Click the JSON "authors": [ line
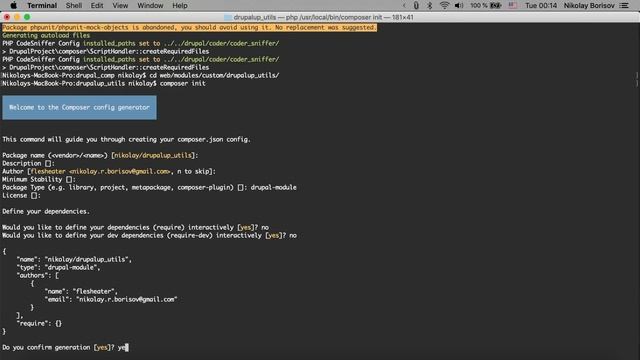640x360 pixels. click(x=38, y=276)
